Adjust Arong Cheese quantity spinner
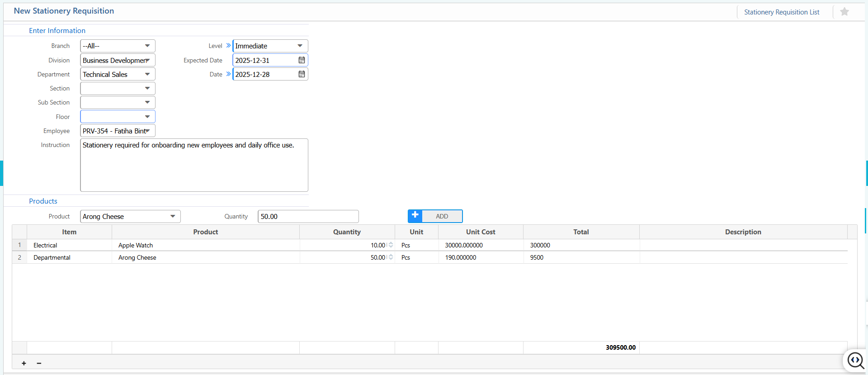868x375 pixels. click(391, 257)
